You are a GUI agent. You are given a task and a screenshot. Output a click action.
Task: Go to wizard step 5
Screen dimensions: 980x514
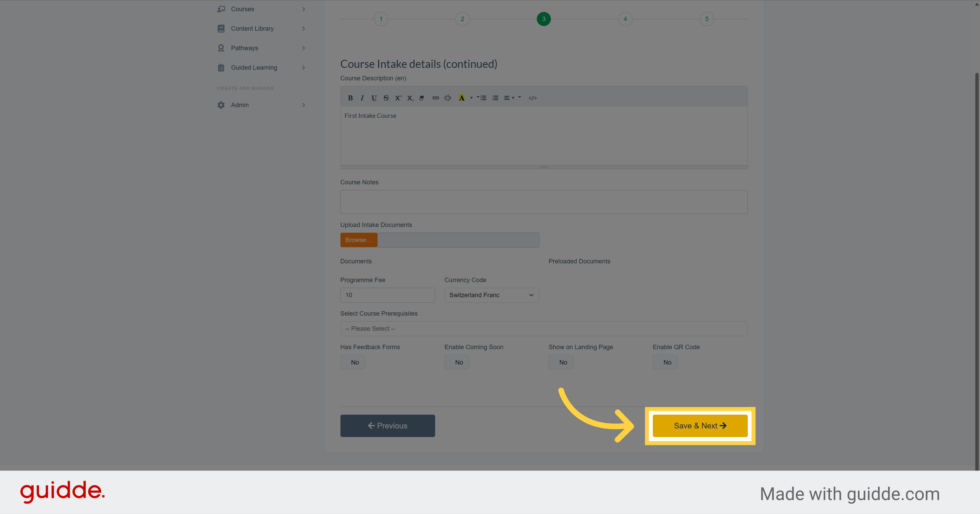706,19
